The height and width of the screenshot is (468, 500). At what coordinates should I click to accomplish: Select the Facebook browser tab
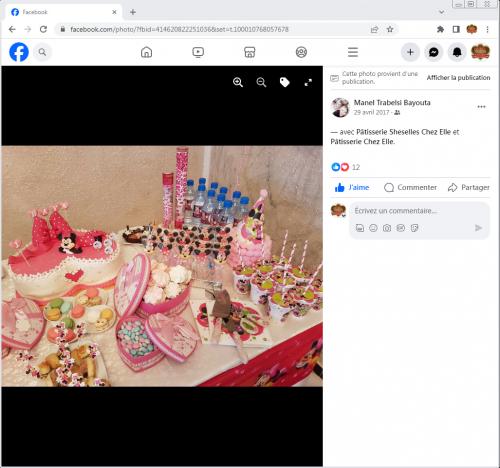click(63, 12)
